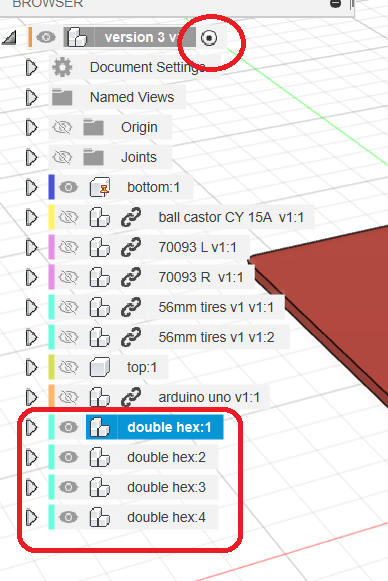Click the 56mm tires v1:2 link icon
This screenshot has width=388, height=581.
[131, 337]
